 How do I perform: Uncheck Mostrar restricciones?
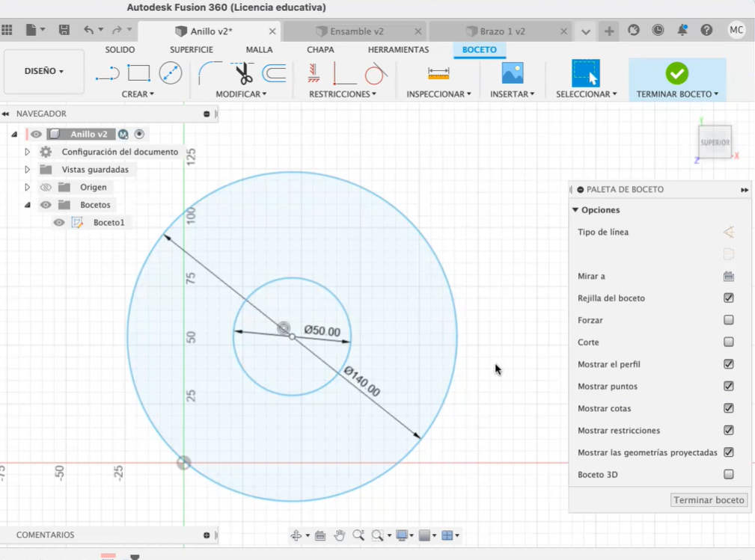[x=729, y=430]
